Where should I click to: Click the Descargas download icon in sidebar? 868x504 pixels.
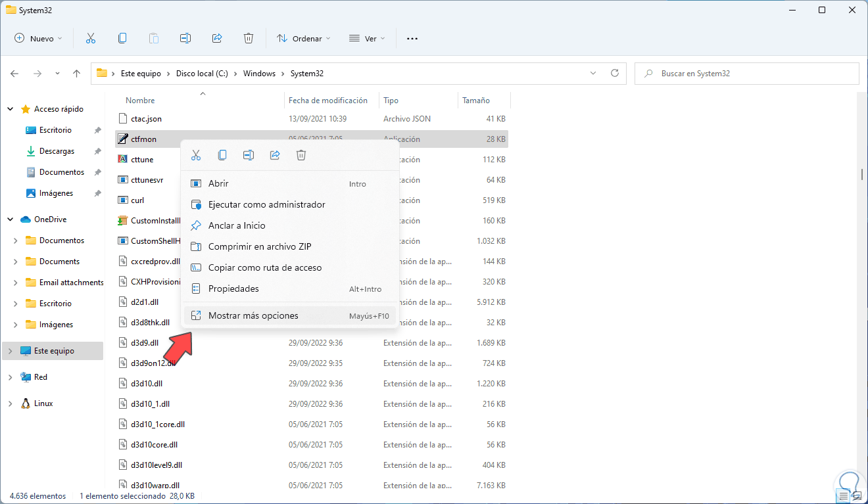30,151
